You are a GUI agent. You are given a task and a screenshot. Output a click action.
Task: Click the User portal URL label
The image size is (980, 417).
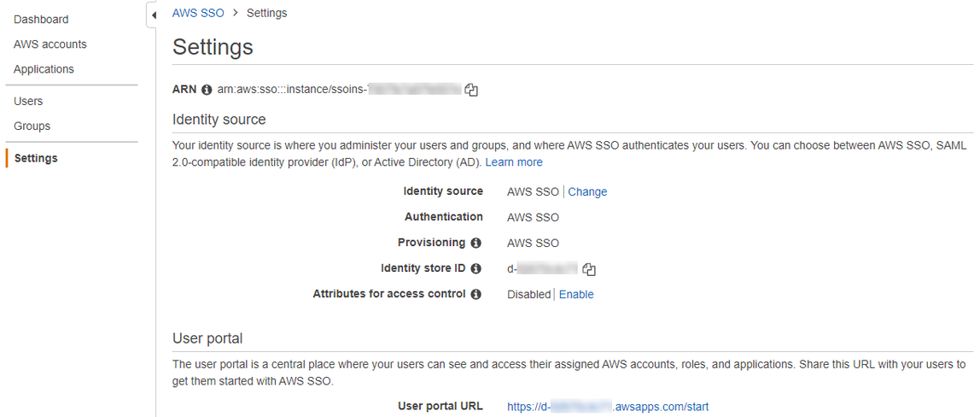(440, 407)
